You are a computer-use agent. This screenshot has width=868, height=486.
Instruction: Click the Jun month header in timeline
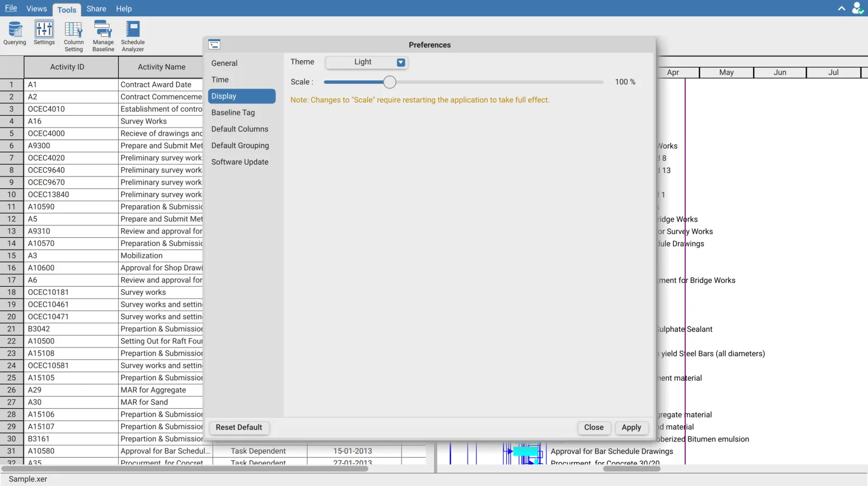[780, 72]
